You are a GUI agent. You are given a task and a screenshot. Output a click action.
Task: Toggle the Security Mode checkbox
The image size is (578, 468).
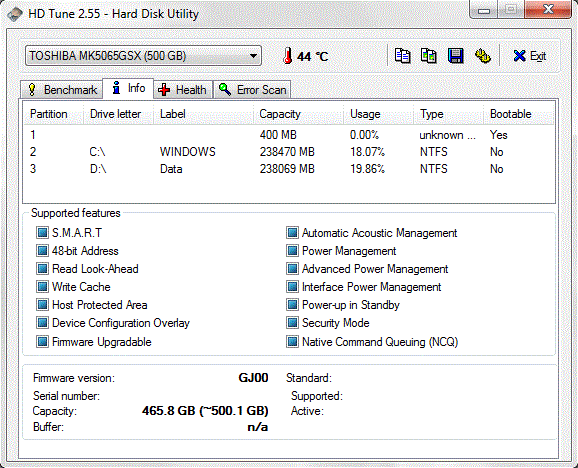(x=292, y=323)
